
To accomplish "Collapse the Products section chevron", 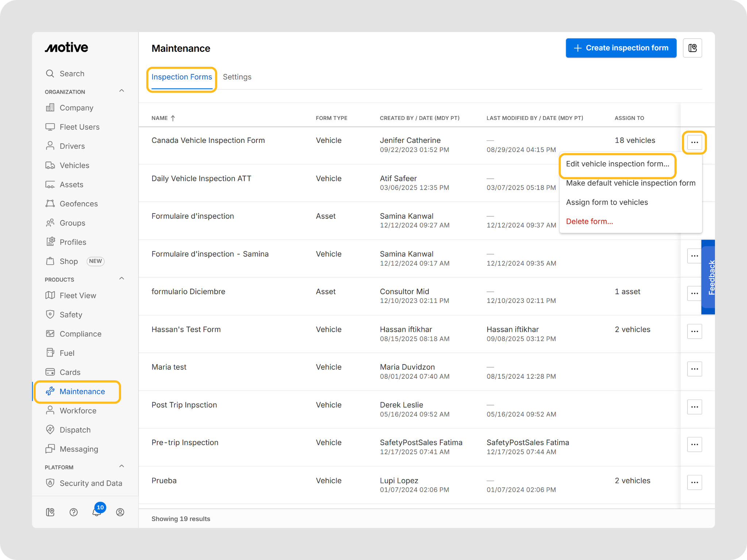I will tap(122, 279).
